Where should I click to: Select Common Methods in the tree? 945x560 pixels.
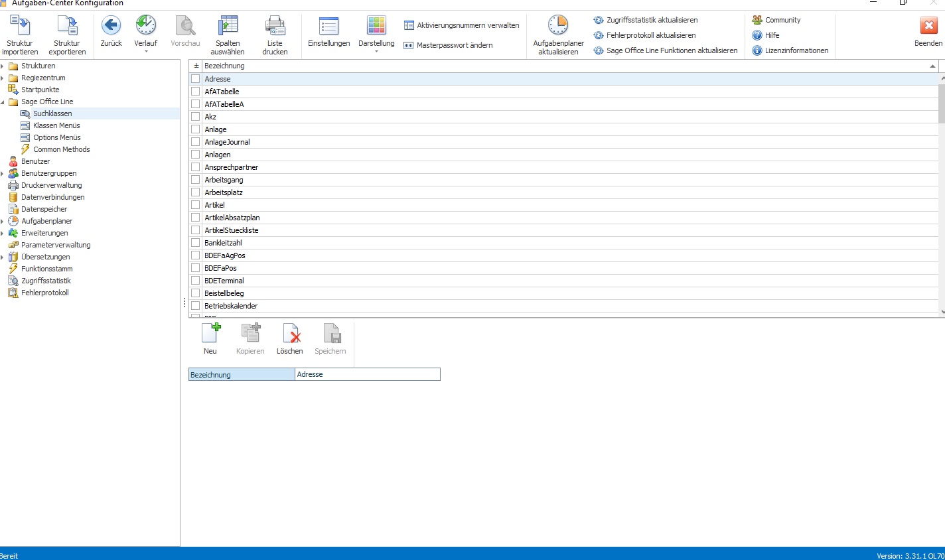point(62,149)
